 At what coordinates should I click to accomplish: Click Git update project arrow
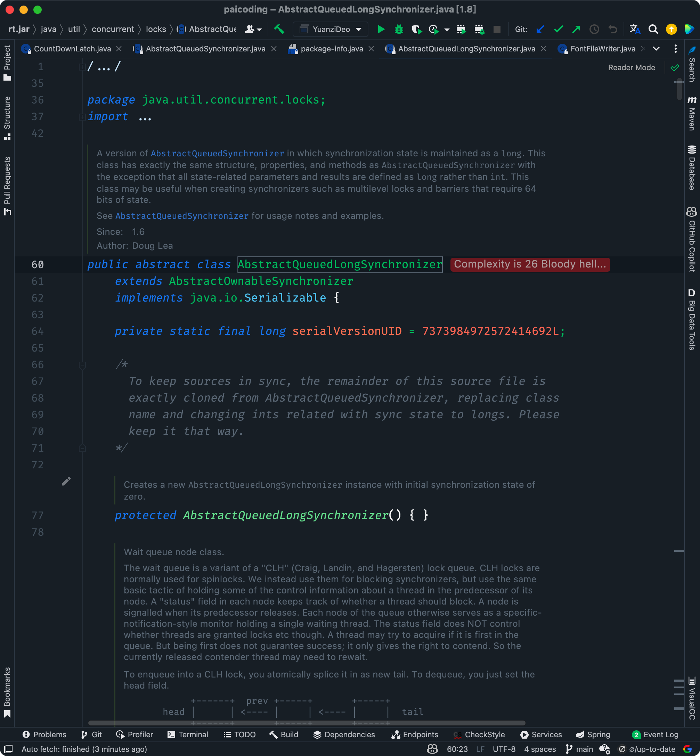pyautogui.click(x=540, y=29)
